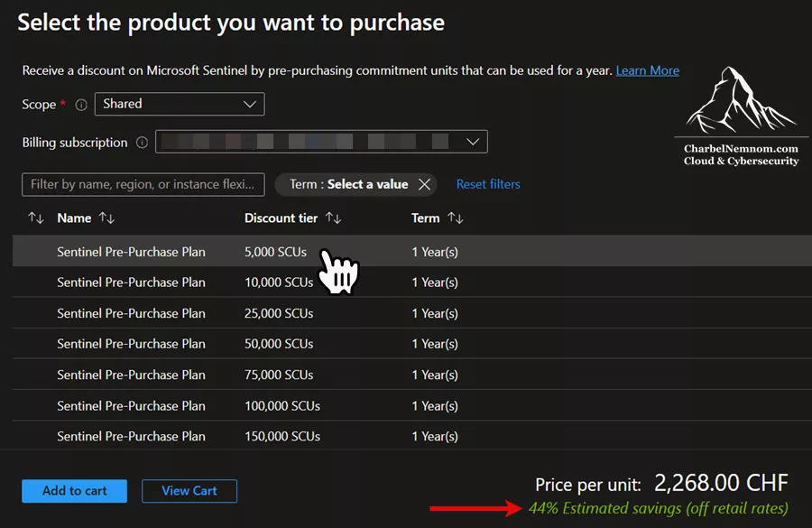The height and width of the screenshot is (528, 812).
Task: Click the Add to cart button
Action: pos(75,491)
